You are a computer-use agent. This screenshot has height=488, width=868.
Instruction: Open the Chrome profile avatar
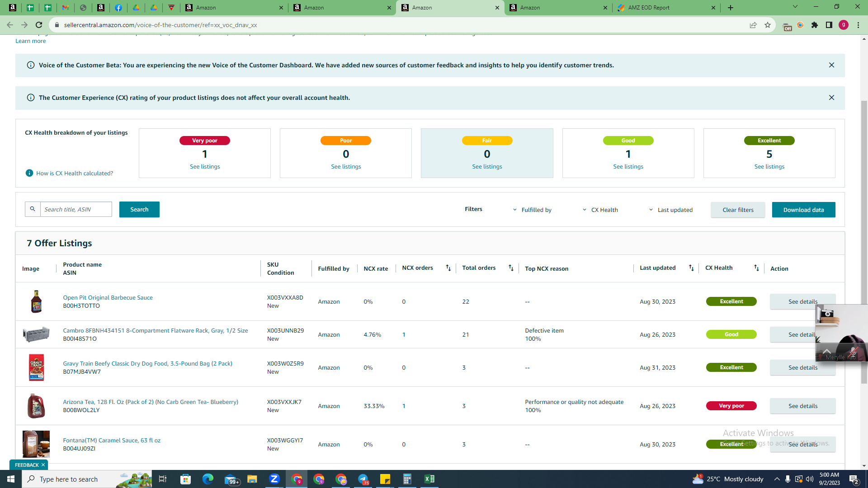point(844,25)
